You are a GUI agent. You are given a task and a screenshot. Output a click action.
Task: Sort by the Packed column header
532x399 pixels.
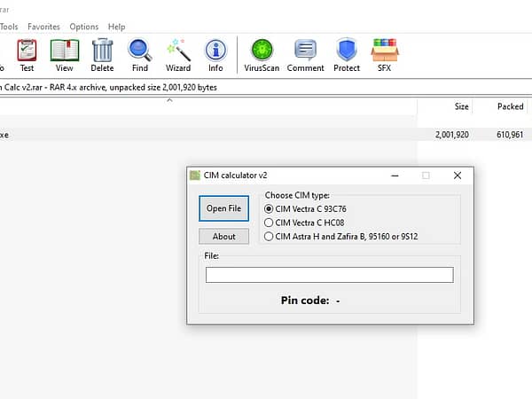pos(511,106)
